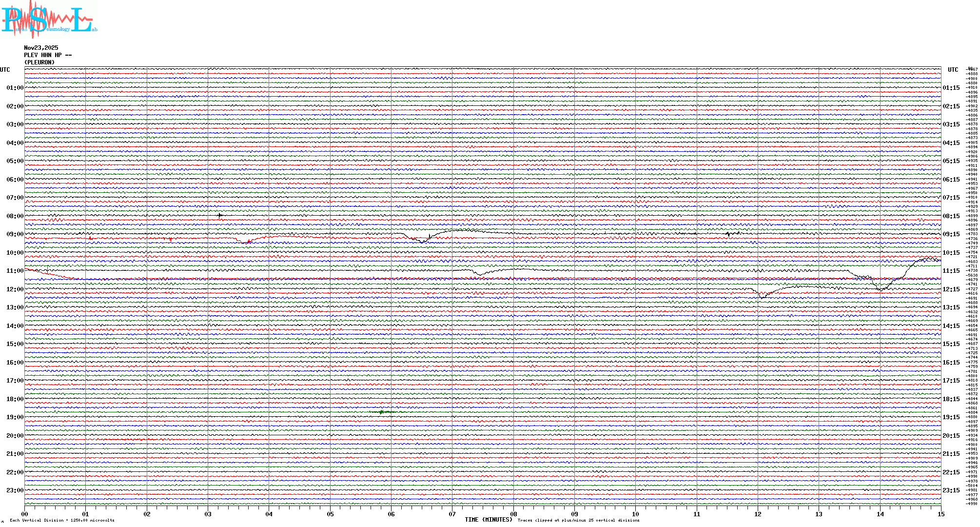
Task: Click minute tick 08 on bottom axis
Action: point(513,514)
